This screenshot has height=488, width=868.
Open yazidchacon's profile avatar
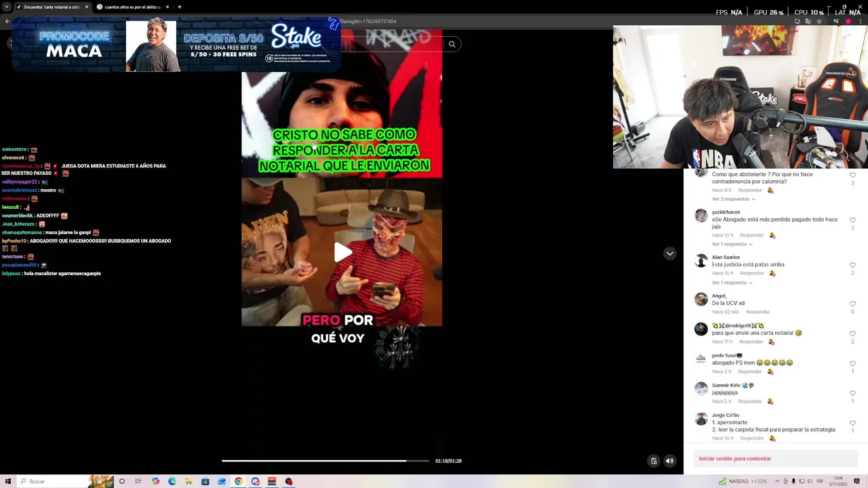click(701, 216)
